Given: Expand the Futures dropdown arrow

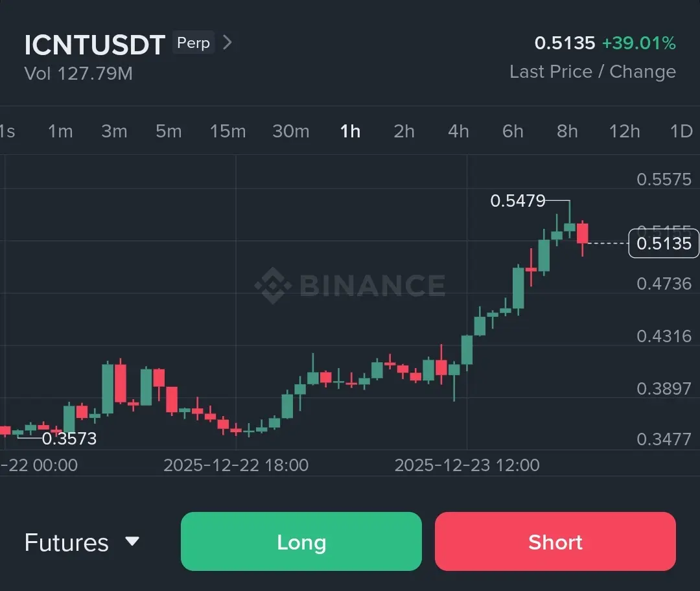Looking at the screenshot, I should click(x=132, y=542).
